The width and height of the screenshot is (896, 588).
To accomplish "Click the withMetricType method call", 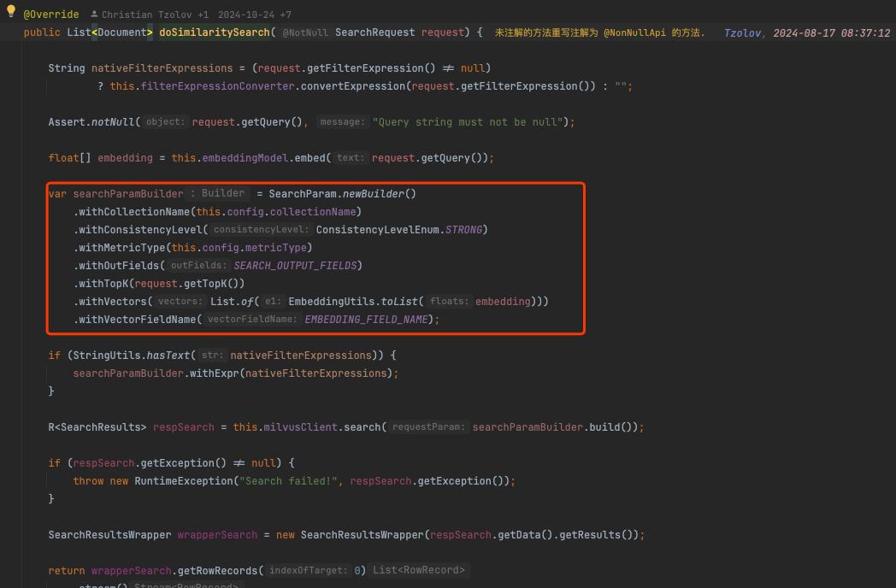I will pyautogui.click(x=122, y=248).
